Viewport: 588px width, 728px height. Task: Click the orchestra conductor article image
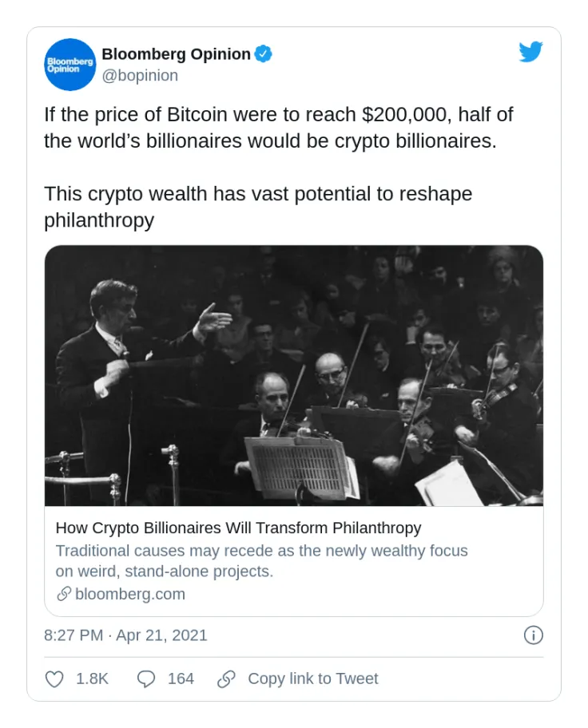click(294, 375)
